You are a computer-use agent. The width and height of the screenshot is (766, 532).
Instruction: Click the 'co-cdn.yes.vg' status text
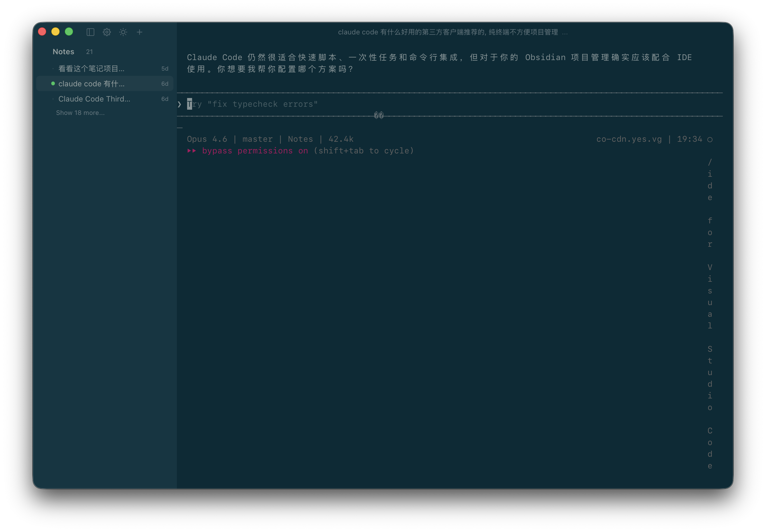(629, 139)
